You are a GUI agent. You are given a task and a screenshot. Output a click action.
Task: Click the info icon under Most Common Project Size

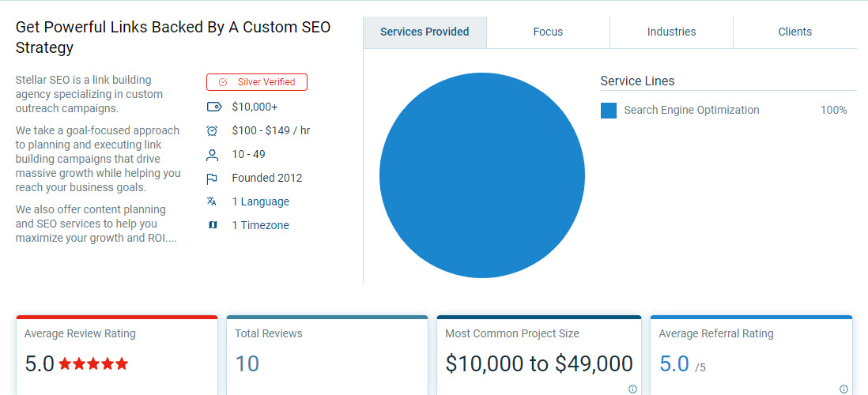632,389
